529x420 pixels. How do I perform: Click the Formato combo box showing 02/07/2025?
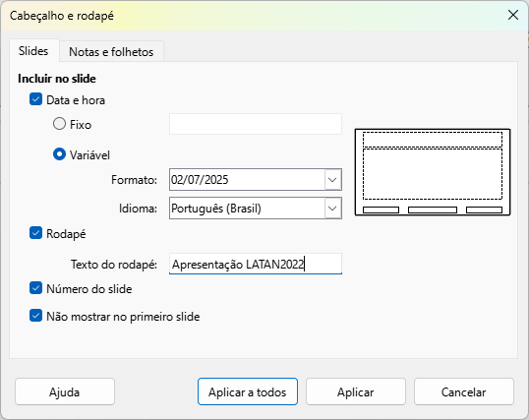(x=256, y=180)
